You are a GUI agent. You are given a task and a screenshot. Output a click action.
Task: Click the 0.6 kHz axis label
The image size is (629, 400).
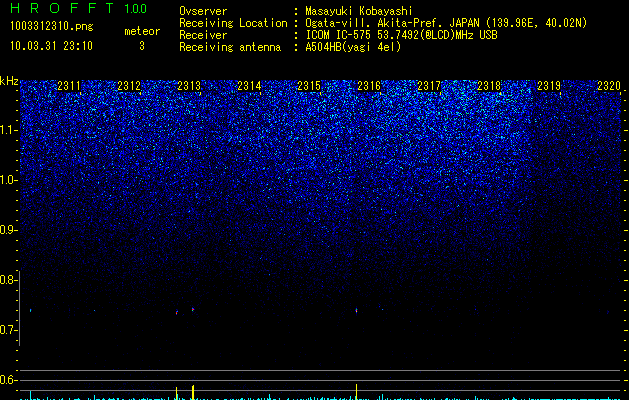coord(8,380)
